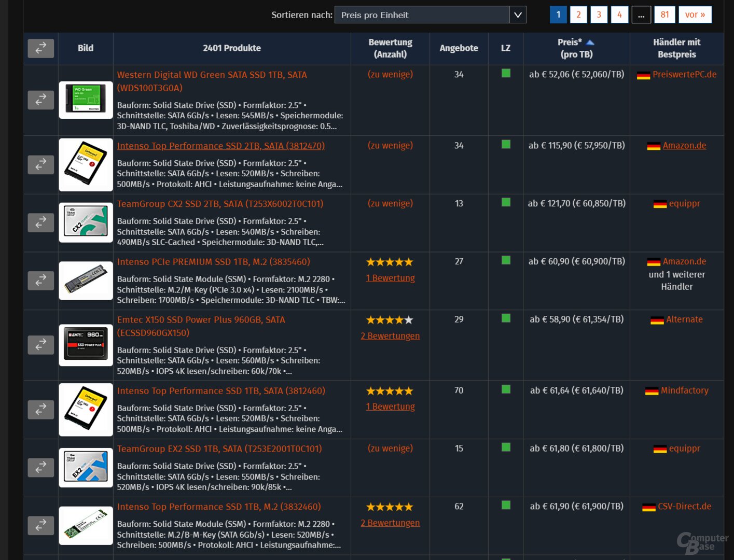Open TeamGroup CX2 SSD 2TB link
734x560 pixels.
point(220,204)
